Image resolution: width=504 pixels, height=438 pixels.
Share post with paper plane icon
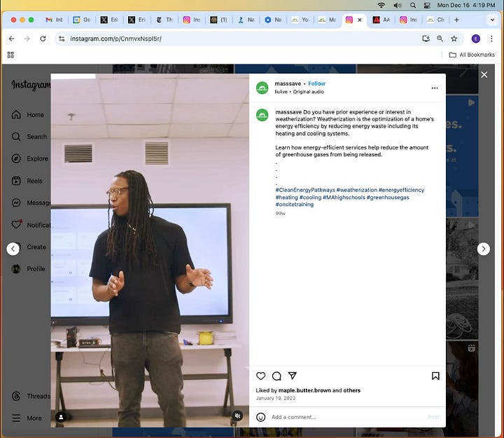click(292, 376)
